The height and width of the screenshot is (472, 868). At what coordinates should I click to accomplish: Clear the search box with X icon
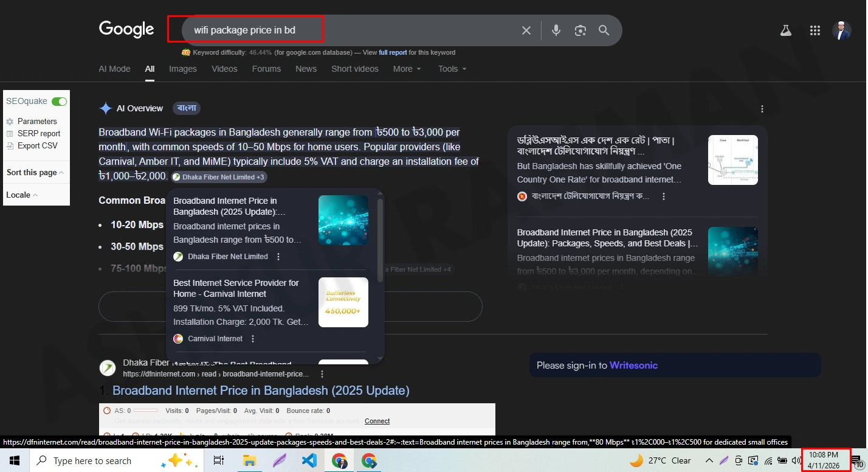[x=526, y=30]
